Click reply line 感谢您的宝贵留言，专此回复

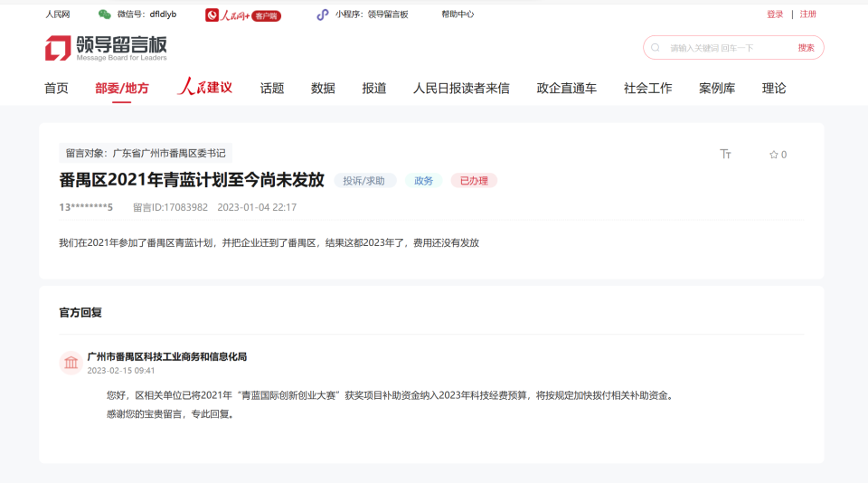[170, 413]
